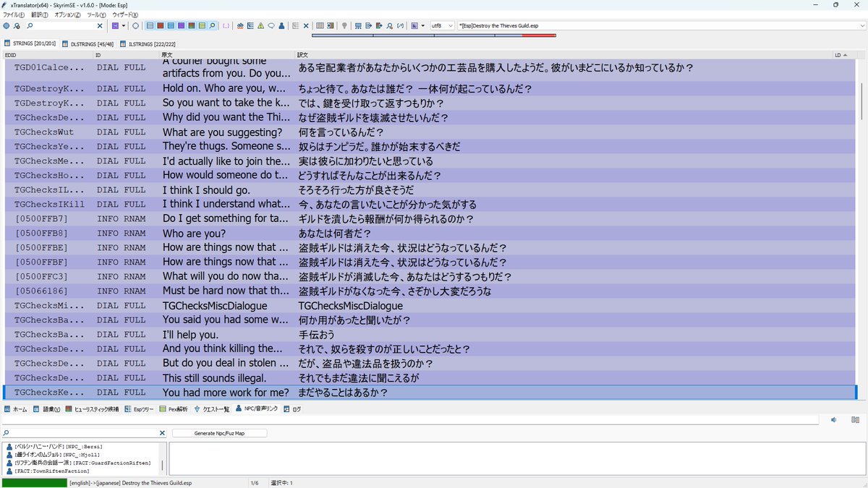Open the ファイル menu
This screenshot has width=868, height=488.
(14, 14)
